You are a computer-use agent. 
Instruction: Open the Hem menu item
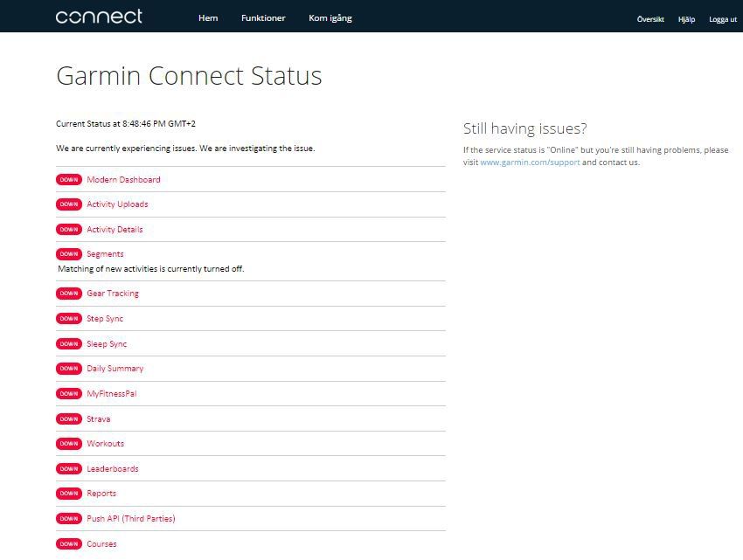(208, 18)
